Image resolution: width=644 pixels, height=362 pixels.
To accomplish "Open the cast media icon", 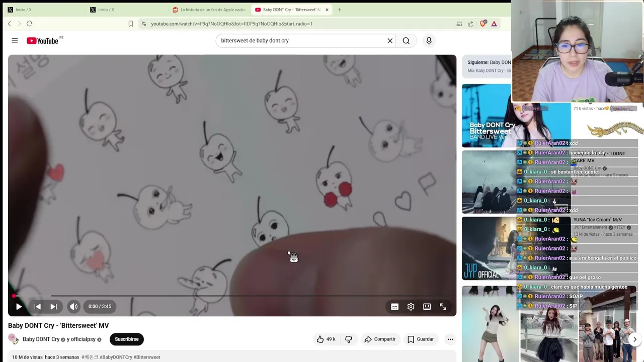I will [459, 24].
